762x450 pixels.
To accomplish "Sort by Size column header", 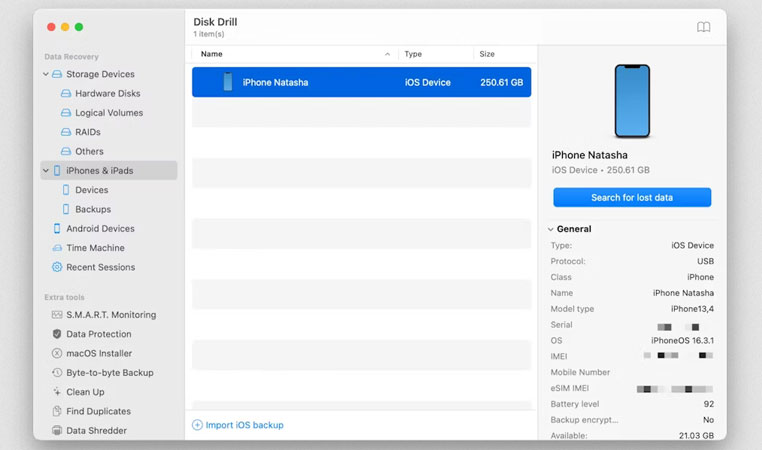I will [487, 54].
